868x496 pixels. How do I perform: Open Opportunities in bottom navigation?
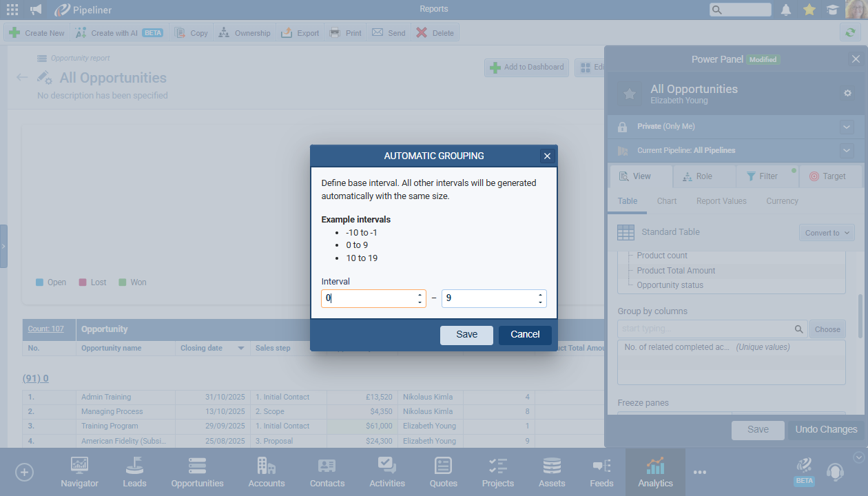[x=197, y=473]
